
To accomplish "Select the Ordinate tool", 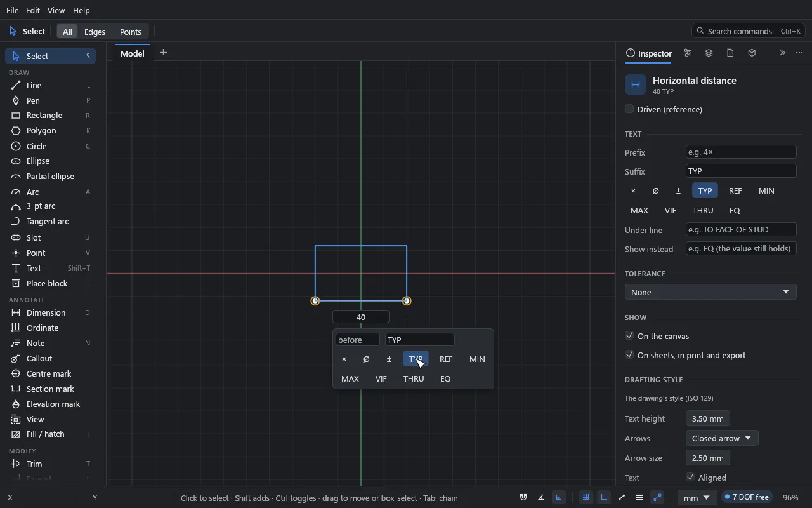I will click(51, 328).
